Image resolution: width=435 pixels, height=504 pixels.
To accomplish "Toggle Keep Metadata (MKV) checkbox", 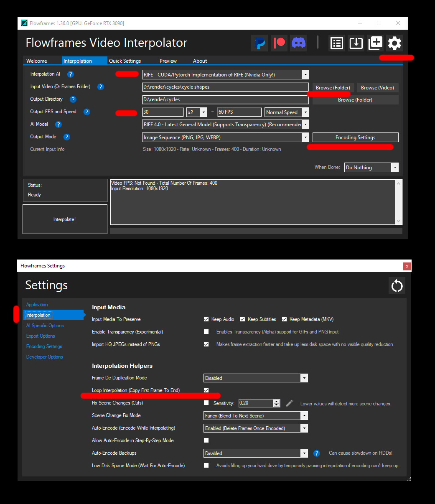I will [284, 319].
